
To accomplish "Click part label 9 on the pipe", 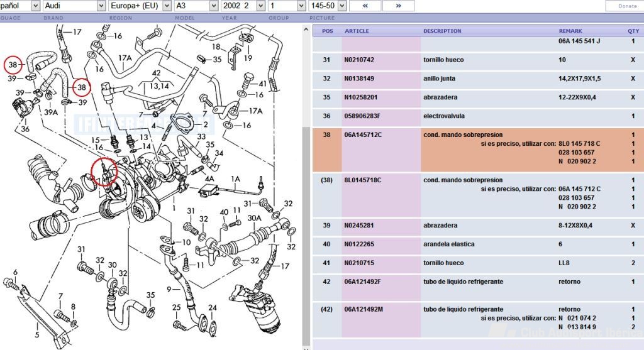I will click(169, 290).
